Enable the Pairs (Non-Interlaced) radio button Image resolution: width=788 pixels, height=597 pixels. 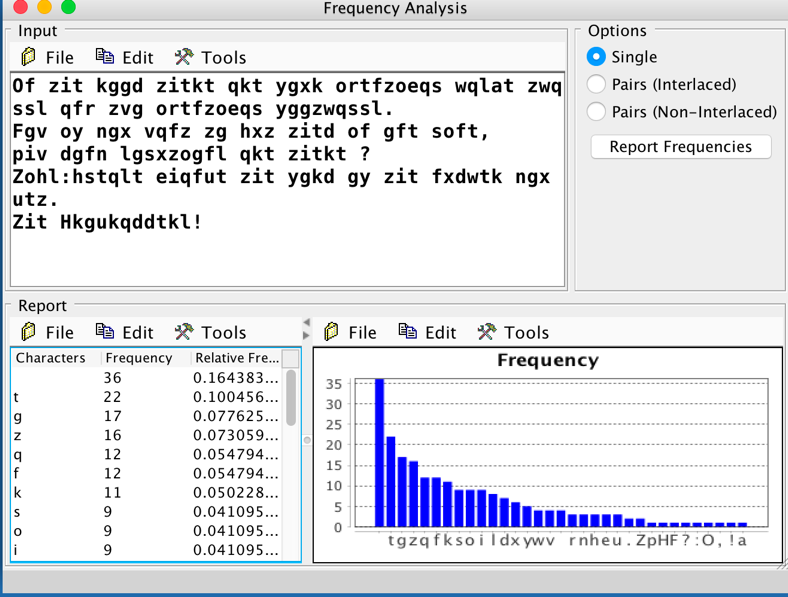[x=597, y=112]
